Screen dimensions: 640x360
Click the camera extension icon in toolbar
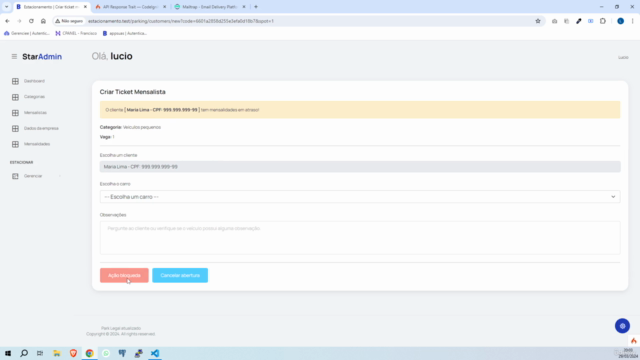(554, 21)
